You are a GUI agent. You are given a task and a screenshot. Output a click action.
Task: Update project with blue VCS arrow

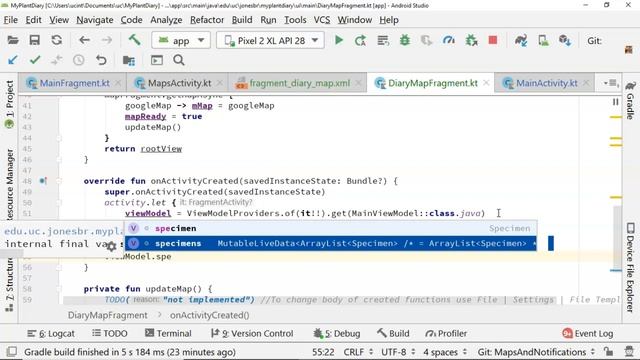point(13,60)
